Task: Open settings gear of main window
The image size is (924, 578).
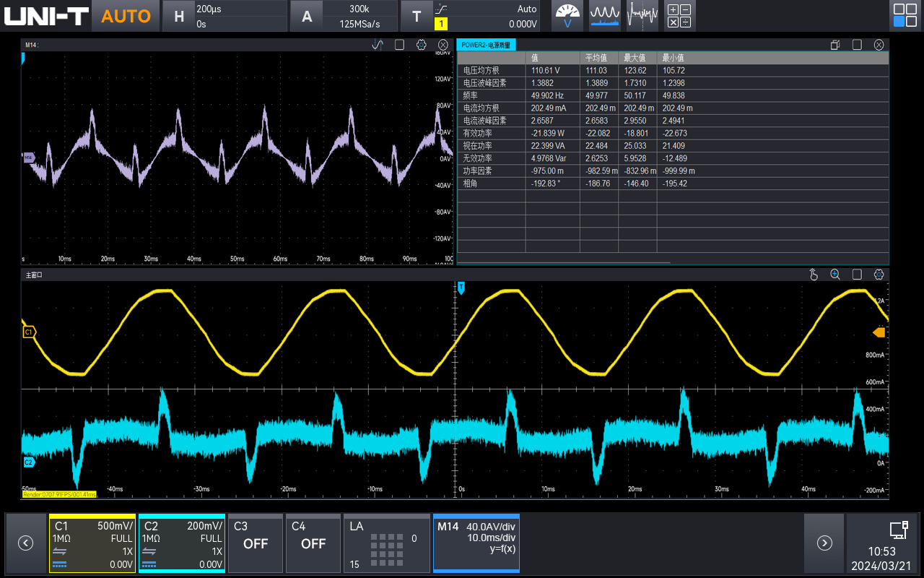Action: 879,275
